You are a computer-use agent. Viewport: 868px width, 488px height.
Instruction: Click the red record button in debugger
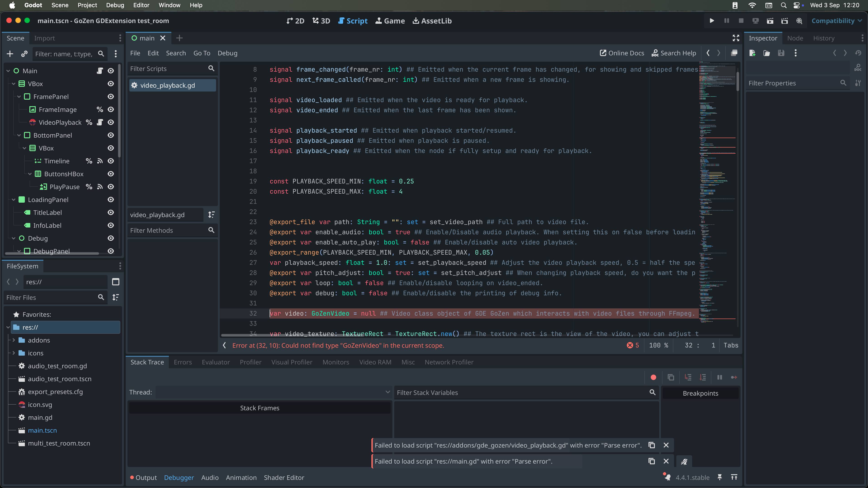pos(653,377)
